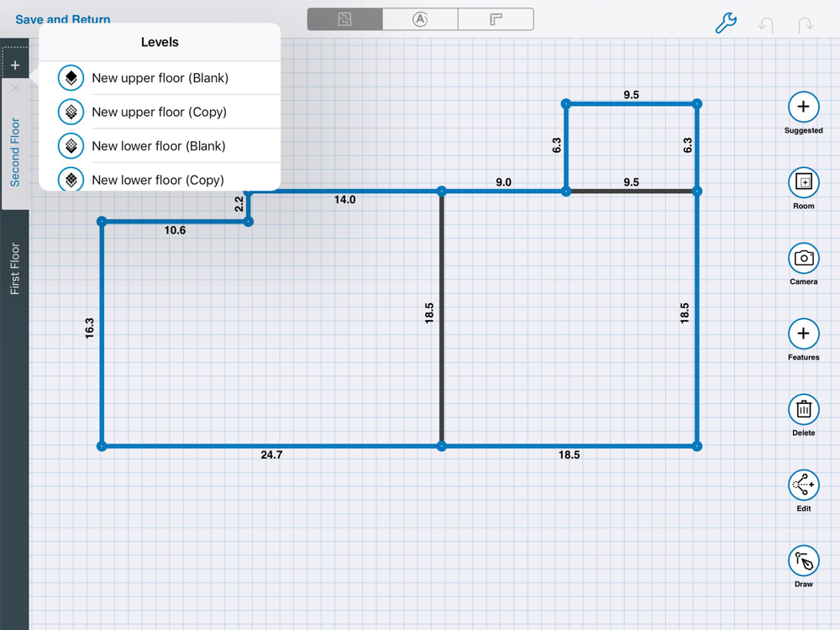Choose New lower floor (Blank)
The width and height of the screenshot is (840, 630).
pyautogui.click(x=160, y=145)
